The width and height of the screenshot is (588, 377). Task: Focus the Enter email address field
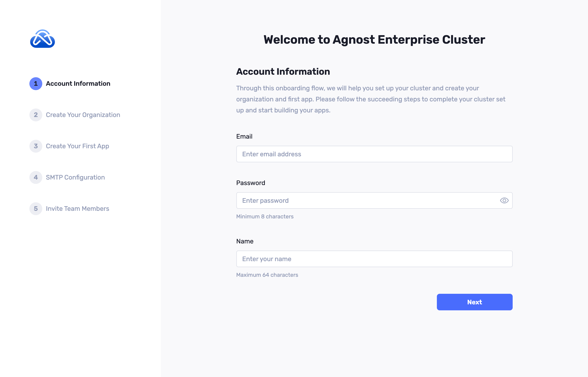[x=374, y=154]
